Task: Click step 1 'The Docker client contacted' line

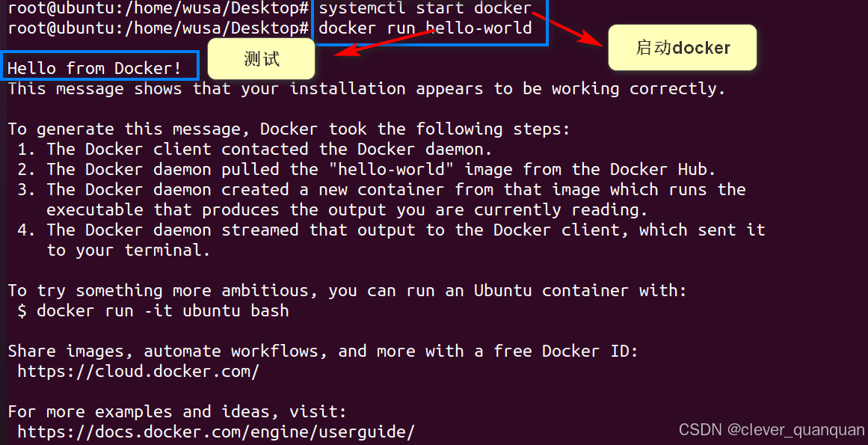Action: [255, 149]
